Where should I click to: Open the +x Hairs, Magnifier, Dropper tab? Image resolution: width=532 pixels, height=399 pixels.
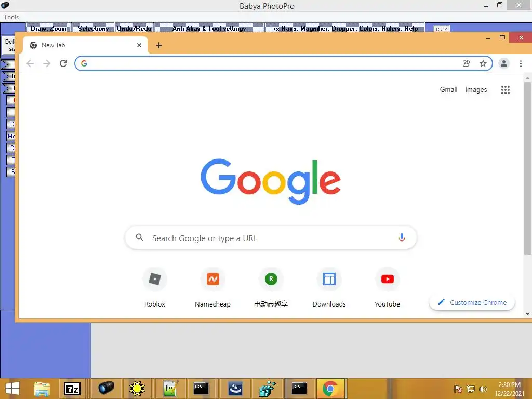coord(345,28)
